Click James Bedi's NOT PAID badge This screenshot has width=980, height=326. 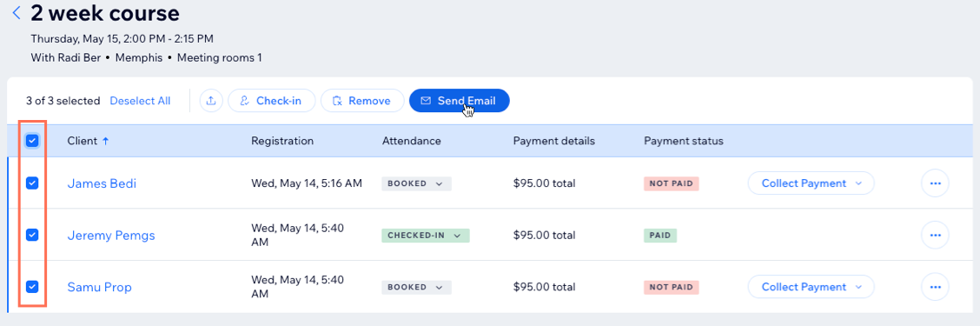[x=672, y=184]
